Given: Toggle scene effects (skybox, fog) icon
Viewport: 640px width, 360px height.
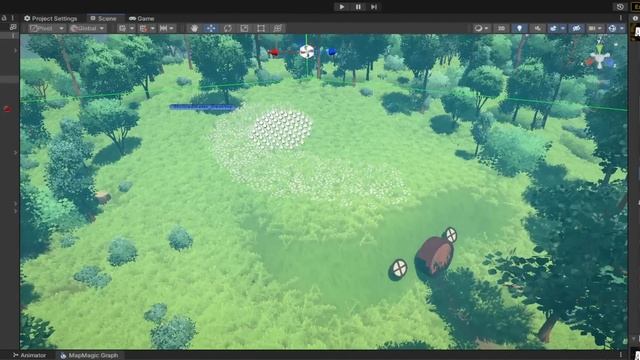Looking at the screenshot, I should (553, 28).
